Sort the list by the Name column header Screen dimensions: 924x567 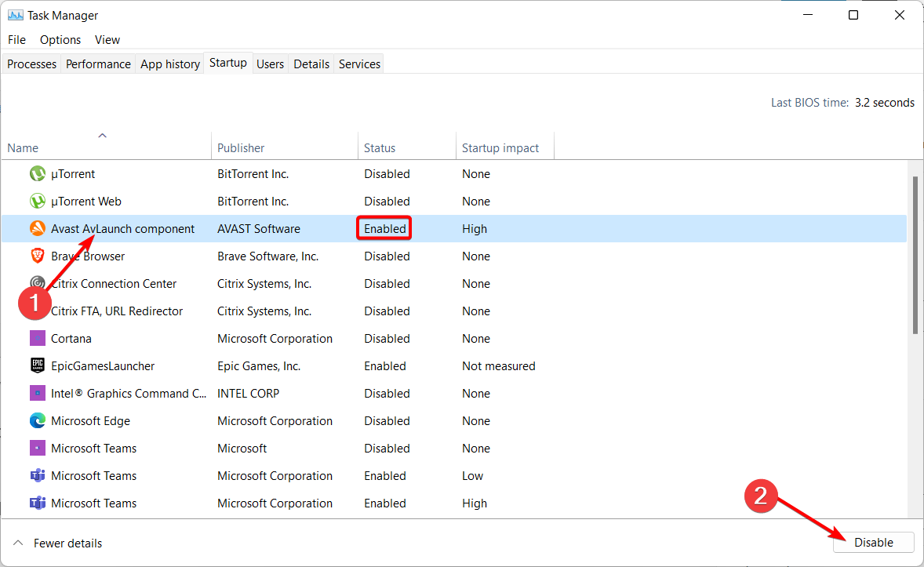(x=106, y=147)
